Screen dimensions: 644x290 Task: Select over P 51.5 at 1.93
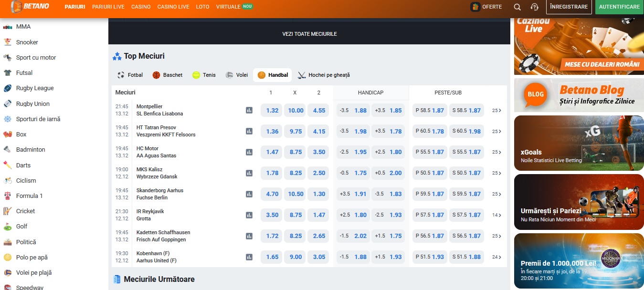coord(430,257)
